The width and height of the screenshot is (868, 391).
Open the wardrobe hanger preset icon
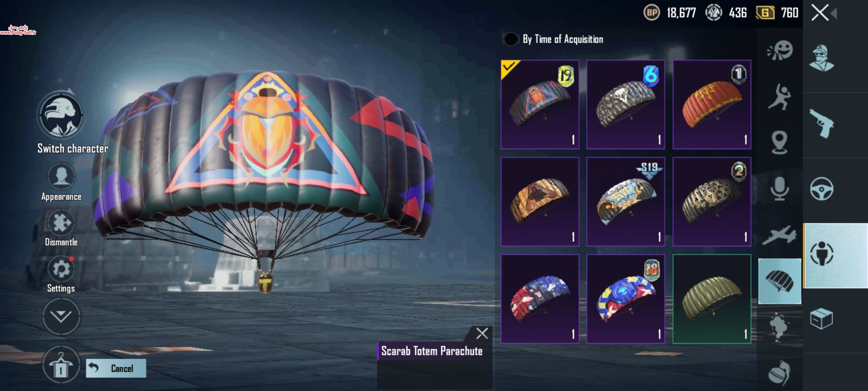[x=61, y=365]
